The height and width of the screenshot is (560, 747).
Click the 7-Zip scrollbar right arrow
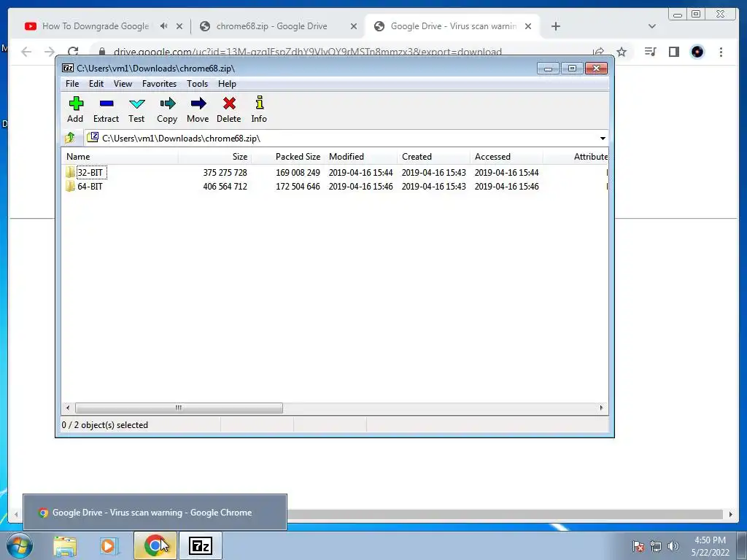601,408
